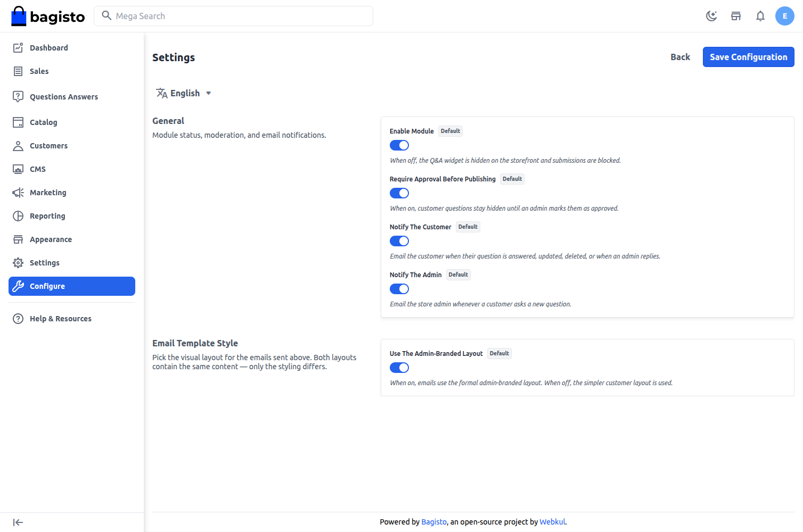Click the Appearance store icon
The height and width of the screenshot is (532, 803).
click(18, 239)
